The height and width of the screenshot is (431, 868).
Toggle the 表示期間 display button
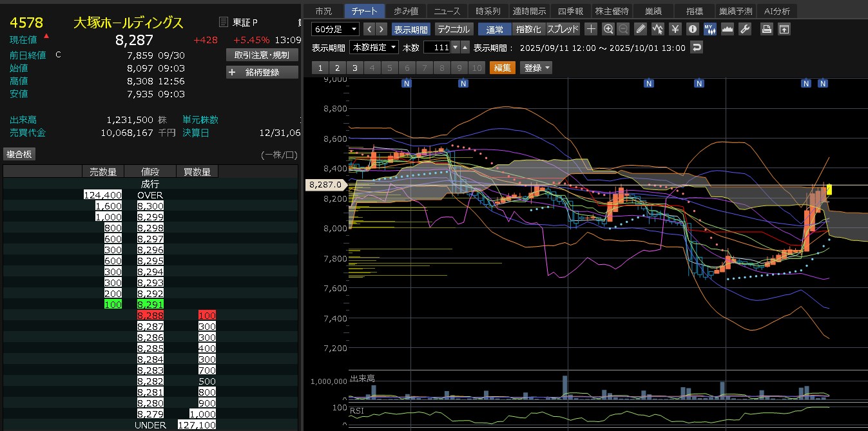point(410,29)
